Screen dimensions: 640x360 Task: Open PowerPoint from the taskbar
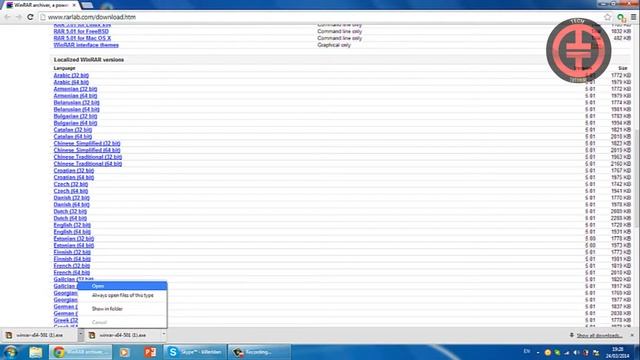(x=150, y=352)
